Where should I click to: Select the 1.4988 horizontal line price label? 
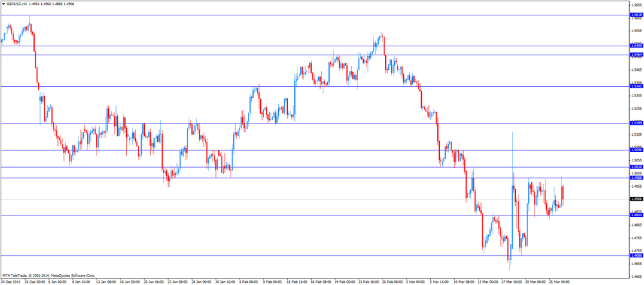[636, 178]
